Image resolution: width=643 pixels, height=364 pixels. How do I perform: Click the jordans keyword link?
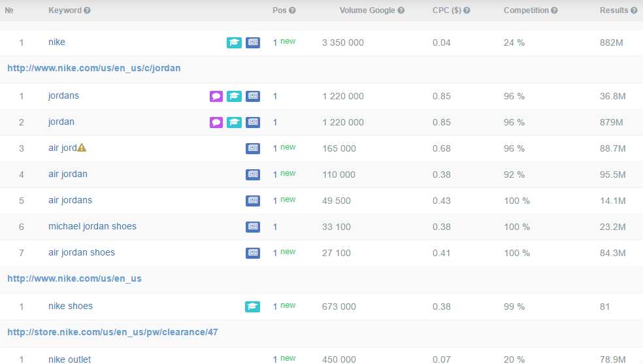(63, 96)
